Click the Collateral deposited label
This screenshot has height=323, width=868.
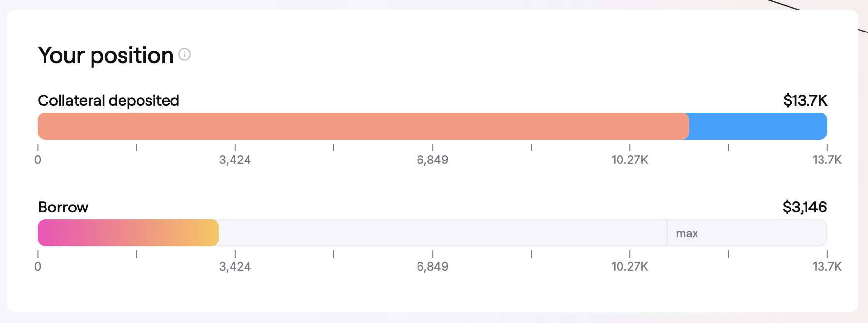(x=108, y=100)
